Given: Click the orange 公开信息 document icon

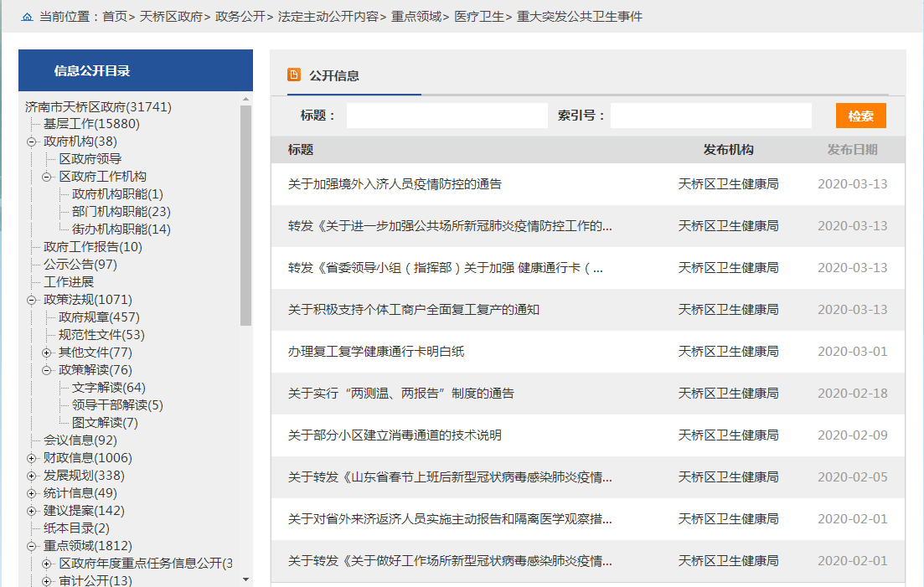Looking at the screenshot, I should tap(294, 75).
